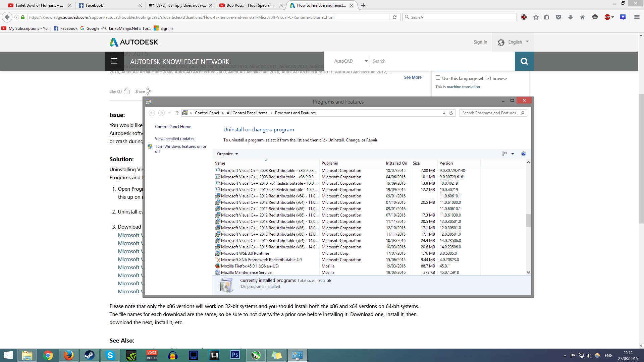
Task: Click the Firefox bookmark star icon
Action: pos(536,17)
